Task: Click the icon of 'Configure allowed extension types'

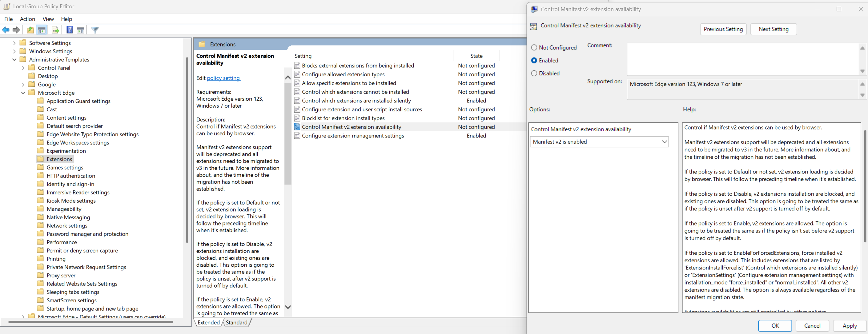Action: 297,74
